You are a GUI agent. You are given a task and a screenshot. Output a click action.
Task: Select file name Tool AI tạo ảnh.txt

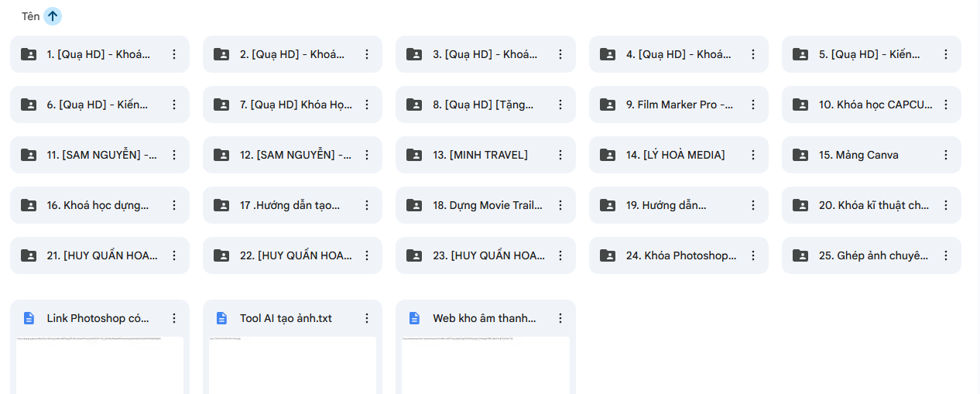click(x=286, y=318)
